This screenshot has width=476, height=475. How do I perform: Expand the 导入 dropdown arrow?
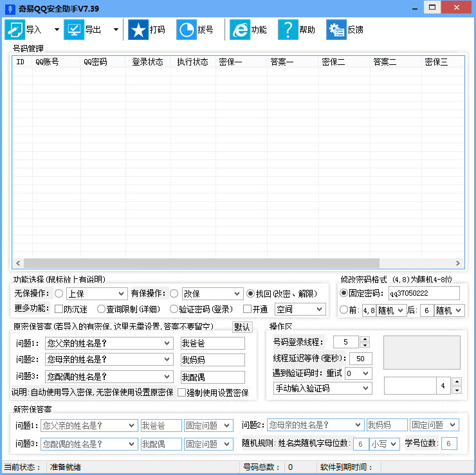57,30
